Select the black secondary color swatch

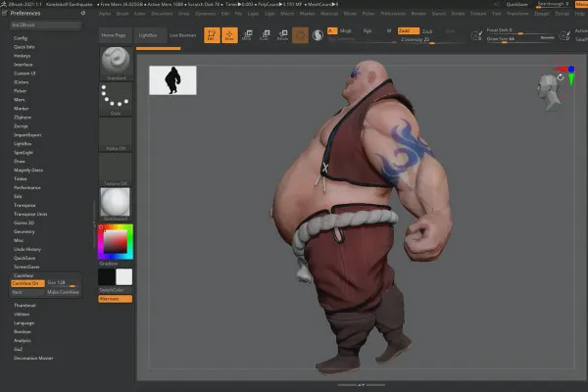pyautogui.click(x=107, y=276)
